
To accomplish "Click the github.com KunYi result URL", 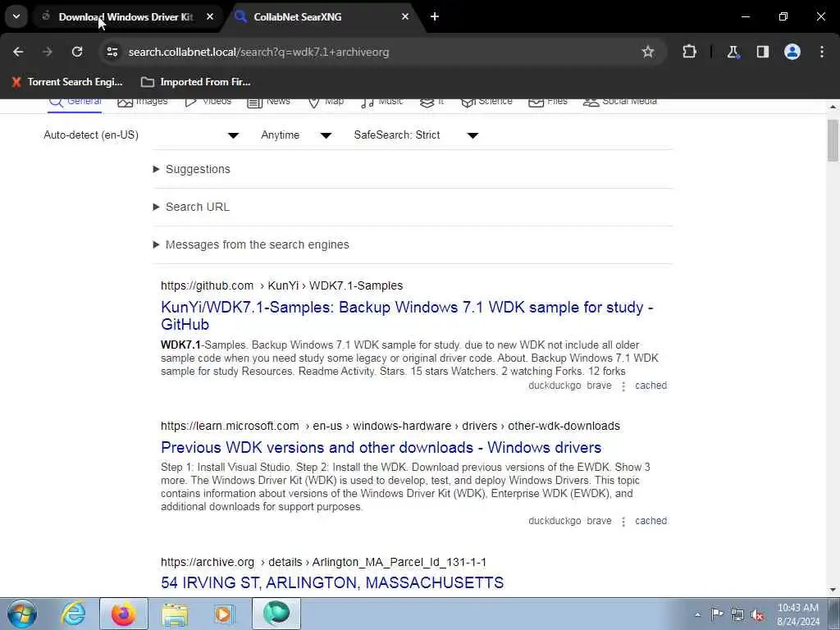I will [282, 285].
